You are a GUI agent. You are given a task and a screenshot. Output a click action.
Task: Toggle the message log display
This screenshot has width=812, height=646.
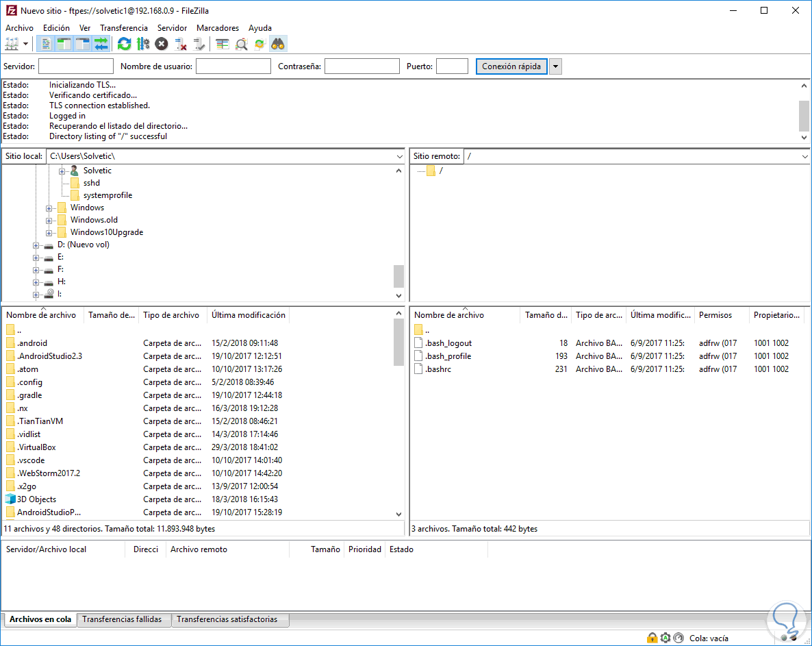(46, 45)
